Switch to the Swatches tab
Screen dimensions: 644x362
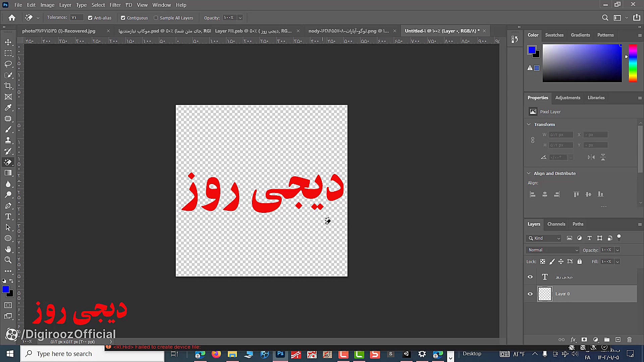(554, 35)
